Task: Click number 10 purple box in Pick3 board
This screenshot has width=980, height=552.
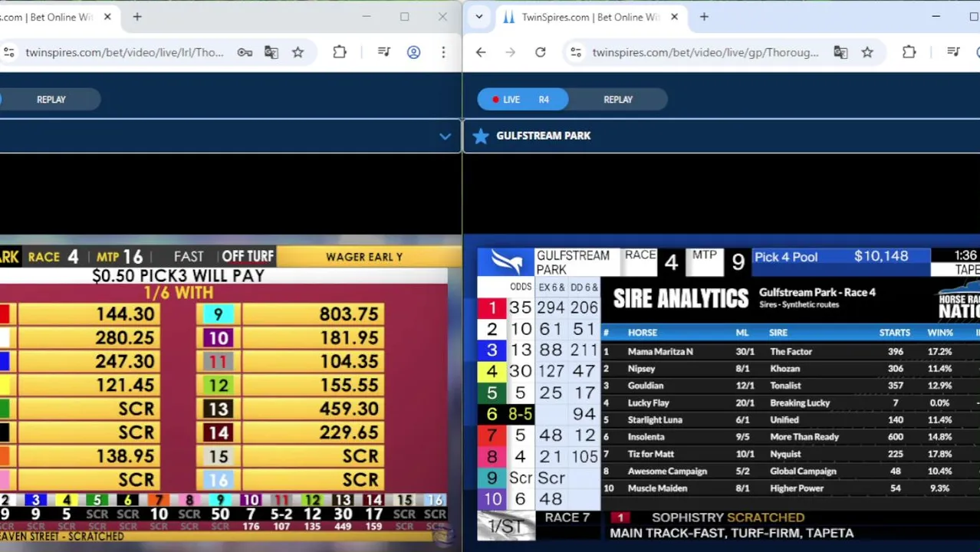Action: tap(219, 338)
